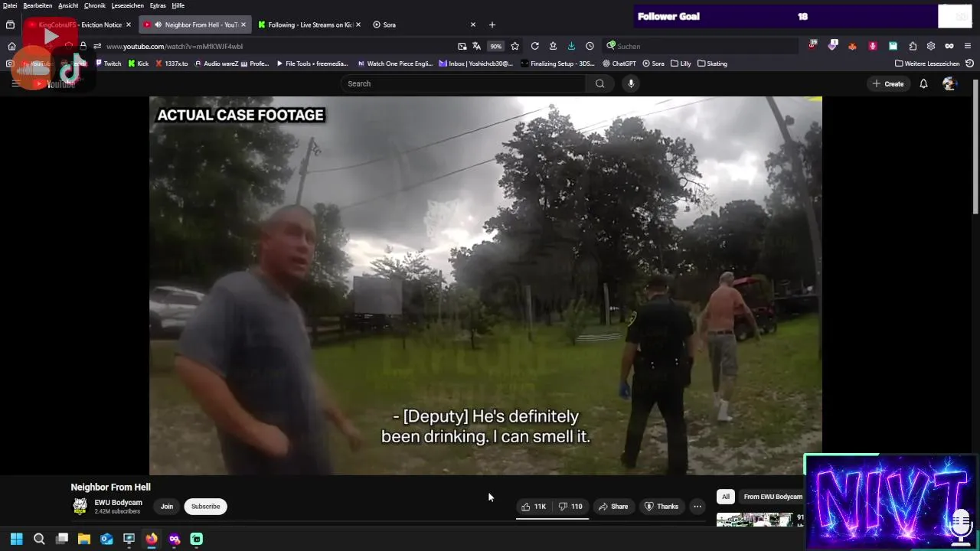
Task: Open the YouTube account avatar menu
Action: (950, 83)
